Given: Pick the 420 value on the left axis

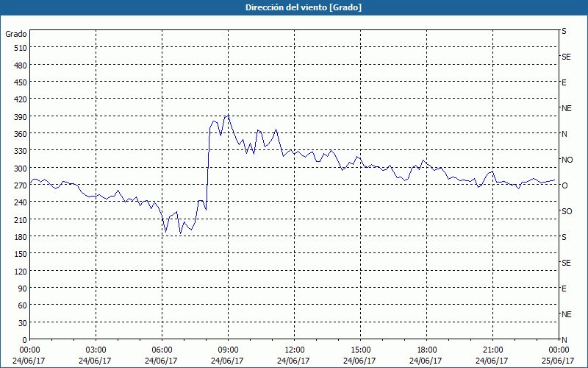Looking at the screenshot, I should (x=21, y=99).
